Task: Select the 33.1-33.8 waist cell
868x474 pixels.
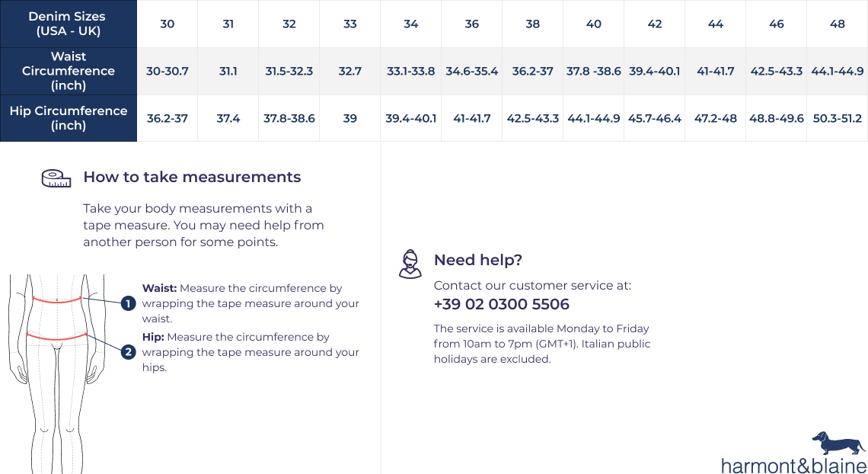Action: coord(410,71)
